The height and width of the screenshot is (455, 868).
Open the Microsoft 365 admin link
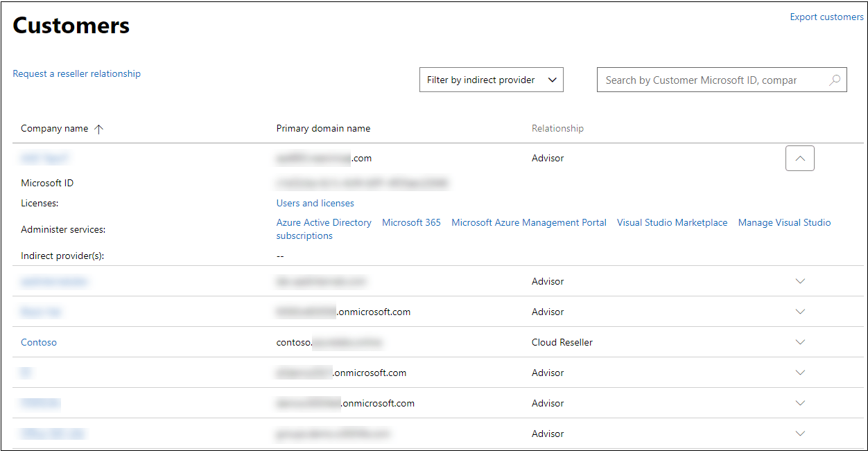coord(411,222)
